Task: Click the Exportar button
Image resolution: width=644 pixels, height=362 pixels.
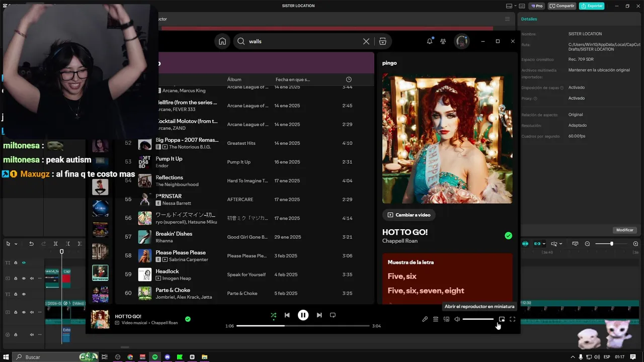Action: tap(592, 6)
